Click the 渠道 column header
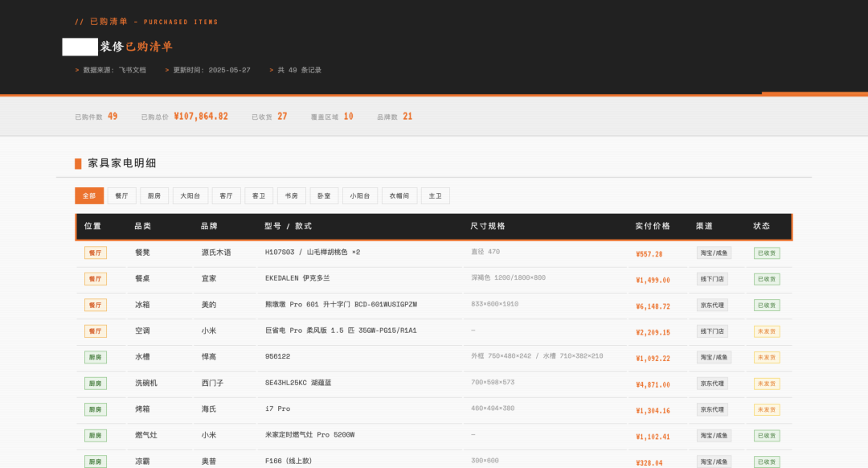Viewport: 868px width, 468px height. coord(704,227)
